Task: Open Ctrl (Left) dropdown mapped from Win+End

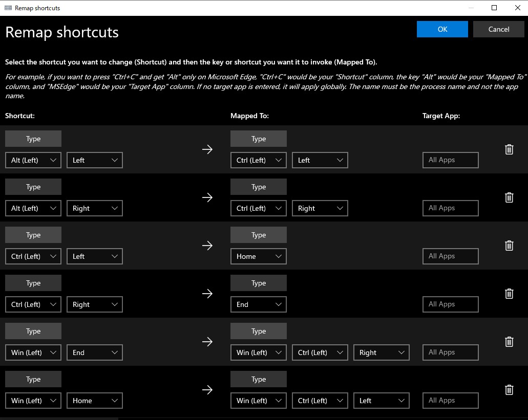Action: point(320,352)
